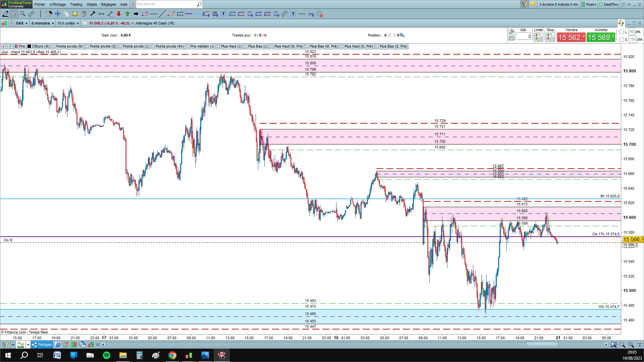The image size is (644, 362).
Task: Click the Vendre 15 562 button
Action: click(571, 37)
